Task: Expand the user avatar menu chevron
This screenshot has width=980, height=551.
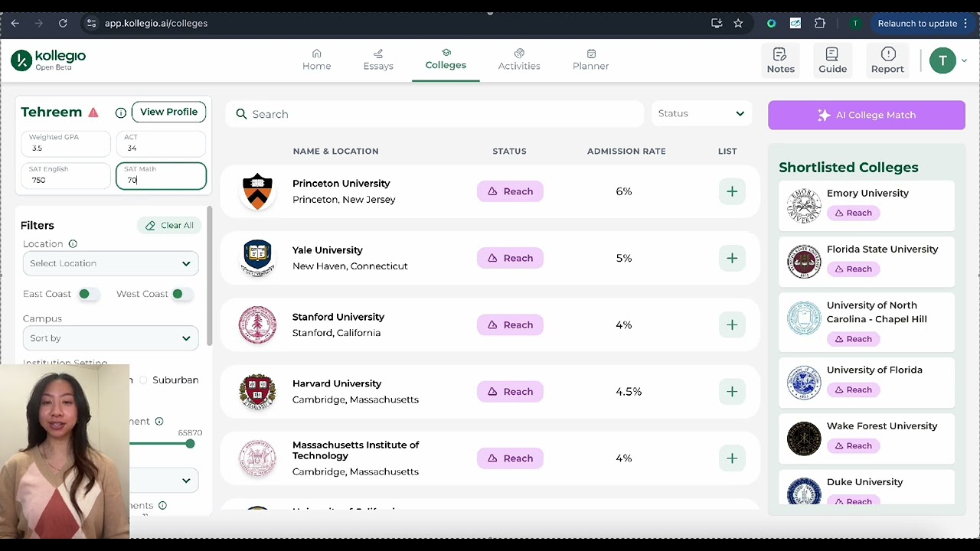Action: click(964, 60)
